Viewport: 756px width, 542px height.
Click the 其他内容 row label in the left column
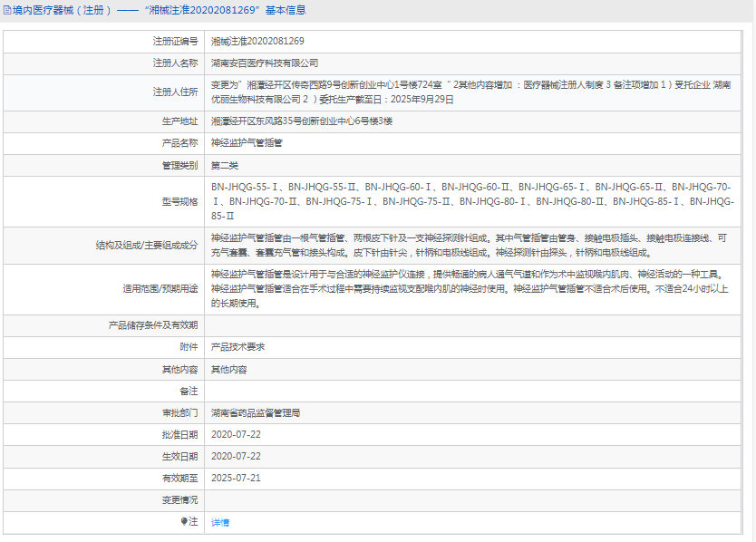tap(179, 370)
